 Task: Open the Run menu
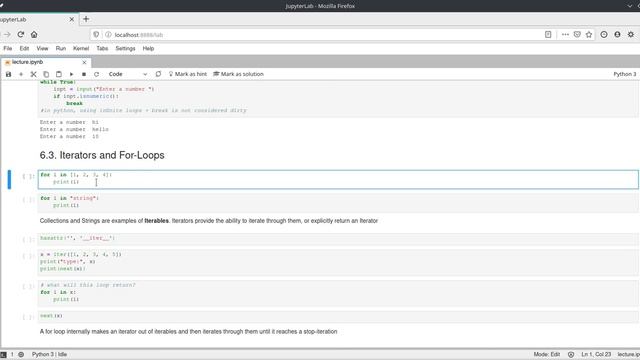pyautogui.click(x=61, y=48)
